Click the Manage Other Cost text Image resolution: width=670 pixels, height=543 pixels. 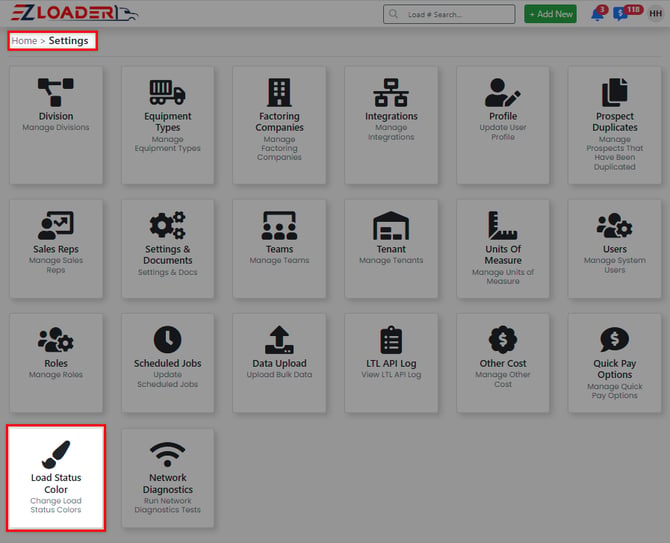[502, 379]
